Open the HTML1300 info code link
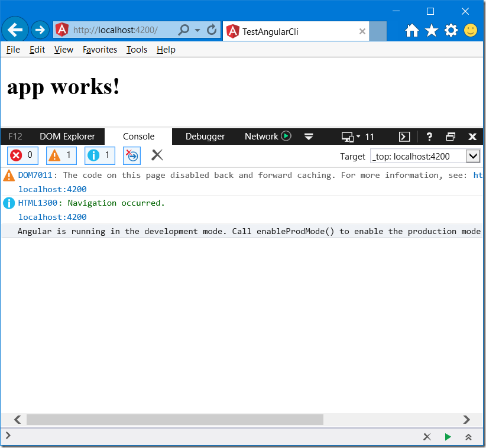 37,203
